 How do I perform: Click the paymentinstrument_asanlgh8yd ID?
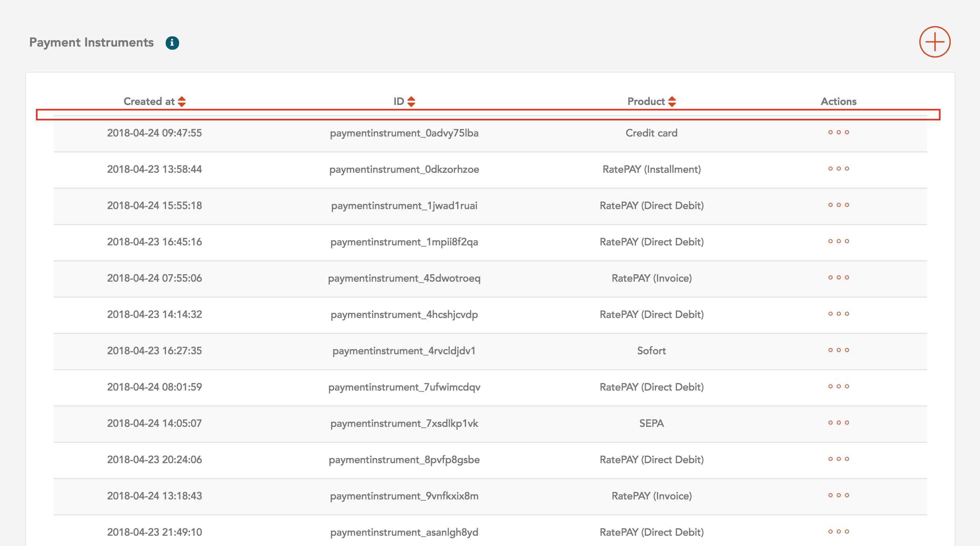(404, 532)
